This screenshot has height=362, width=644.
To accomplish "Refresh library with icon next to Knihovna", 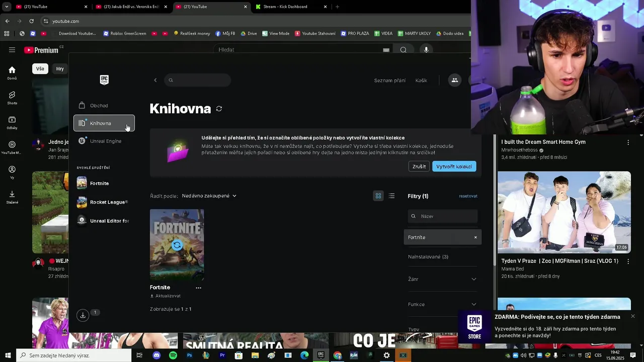I will click(x=219, y=109).
